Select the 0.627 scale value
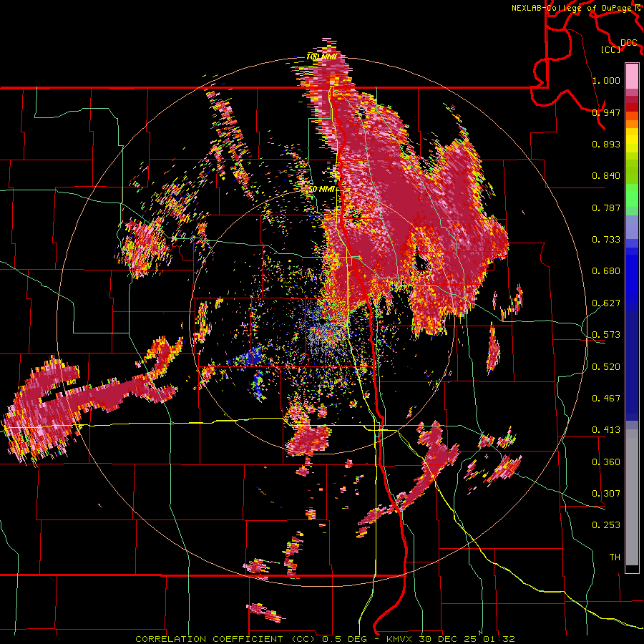Screen dimensions: 644x644 pos(606,303)
